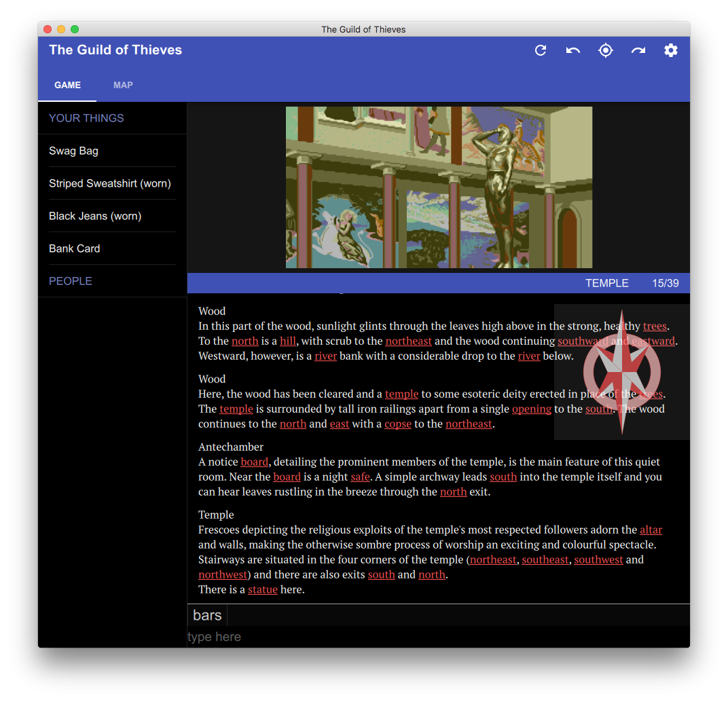The height and width of the screenshot is (702, 728).
Task: Select the Bank Card item
Action: click(75, 248)
